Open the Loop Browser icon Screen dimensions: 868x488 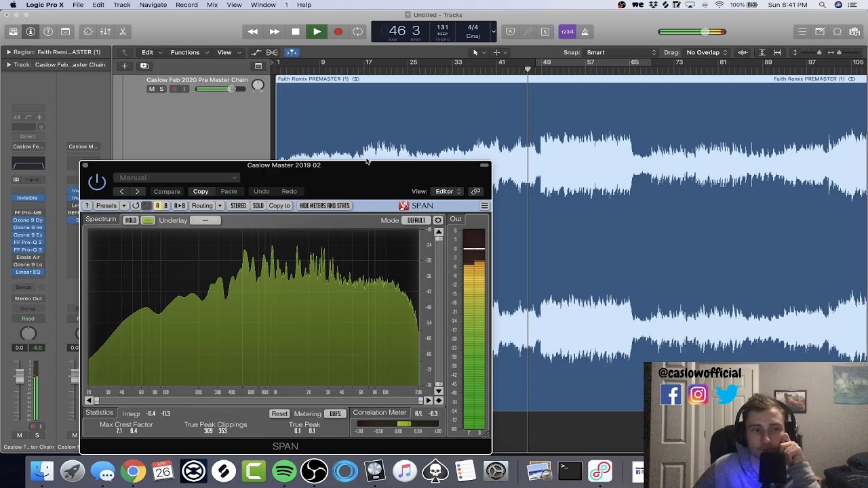(x=837, y=31)
